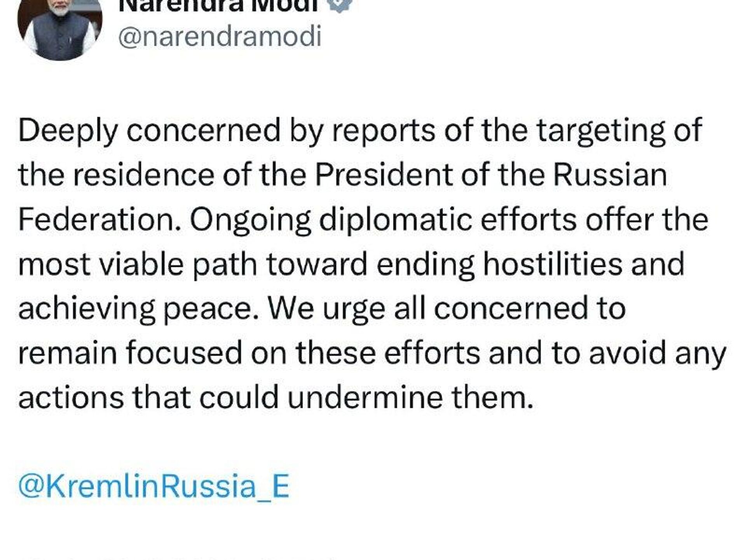This screenshot has width=746, height=560.
Task: Click the phrase "Deeply concerned" in the post
Action: click(149, 130)
